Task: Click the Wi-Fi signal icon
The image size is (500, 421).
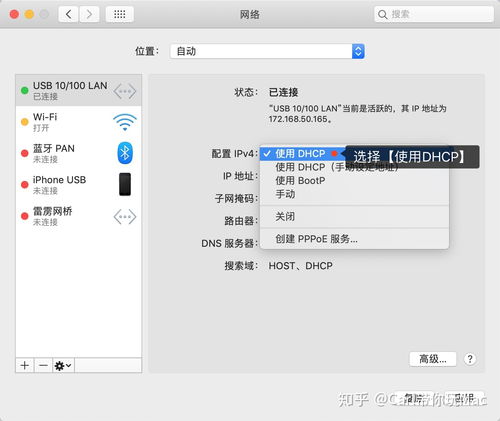Action: pos(125,122)
